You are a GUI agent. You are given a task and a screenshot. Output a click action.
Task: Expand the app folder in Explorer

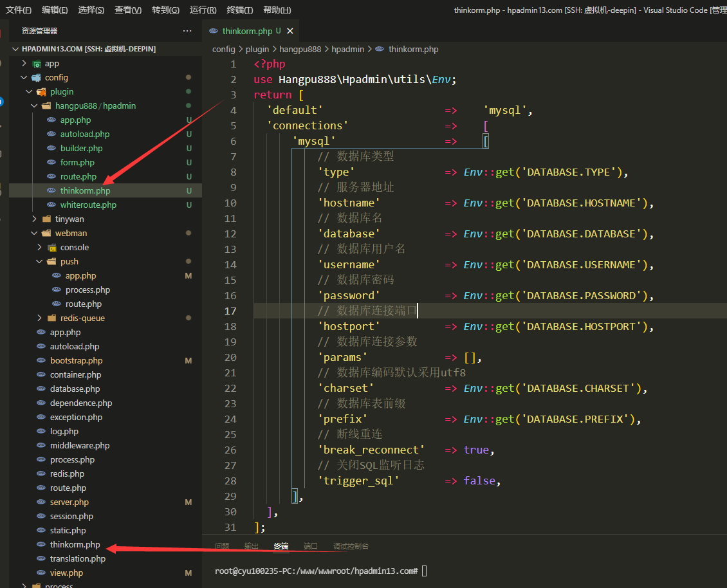click(x=24, y=64)
